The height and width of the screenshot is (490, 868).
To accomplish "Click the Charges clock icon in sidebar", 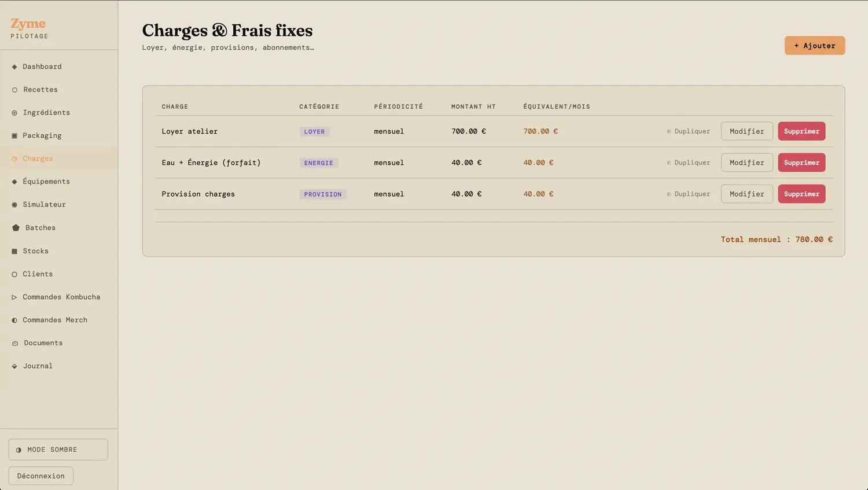I will (x=14, y=159).
